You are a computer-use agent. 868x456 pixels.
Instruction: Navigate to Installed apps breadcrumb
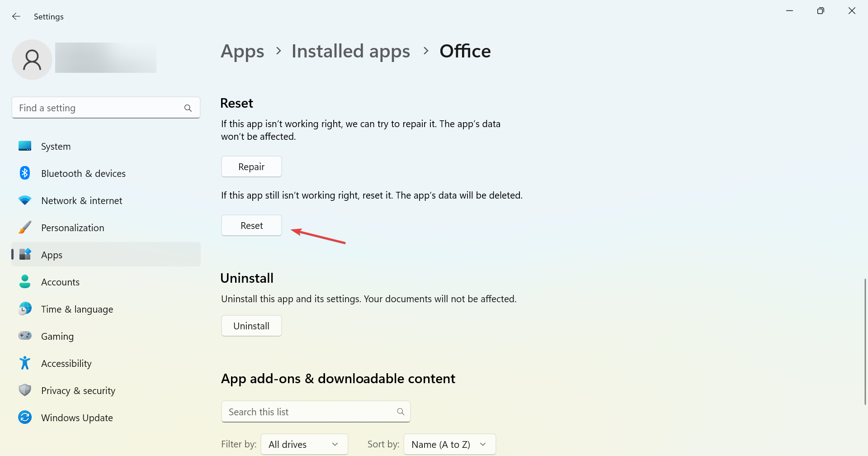click(351, 51)
